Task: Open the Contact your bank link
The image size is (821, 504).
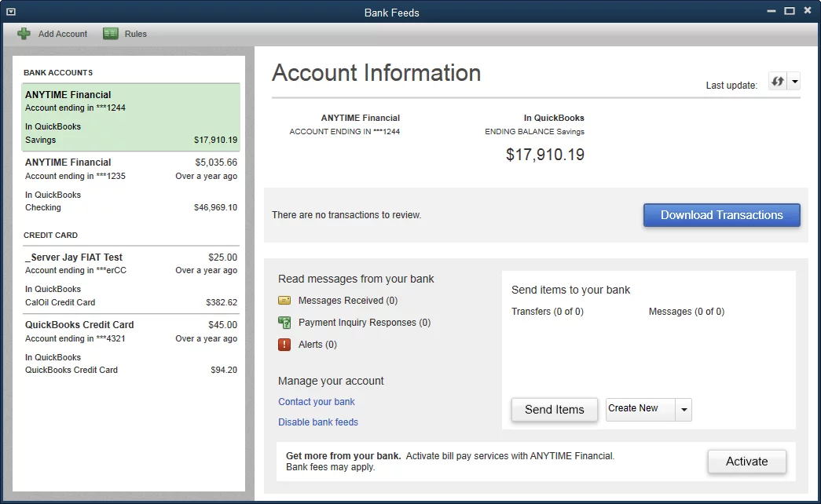Action: (x=316, y=401)
